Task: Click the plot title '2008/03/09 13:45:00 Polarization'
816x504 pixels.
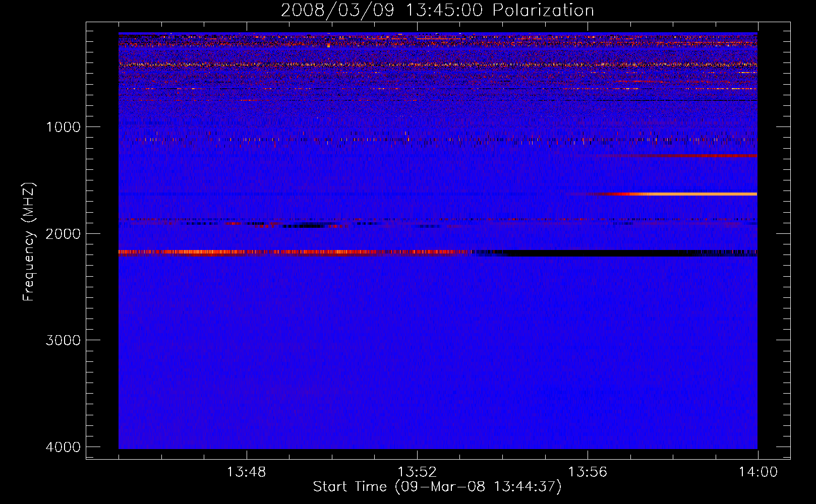Action: point(437,11)
